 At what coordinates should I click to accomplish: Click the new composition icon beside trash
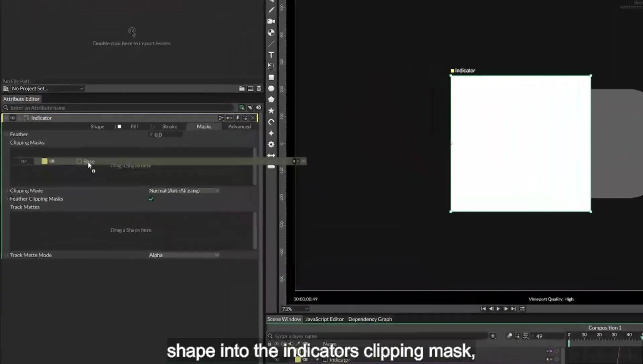251,88
